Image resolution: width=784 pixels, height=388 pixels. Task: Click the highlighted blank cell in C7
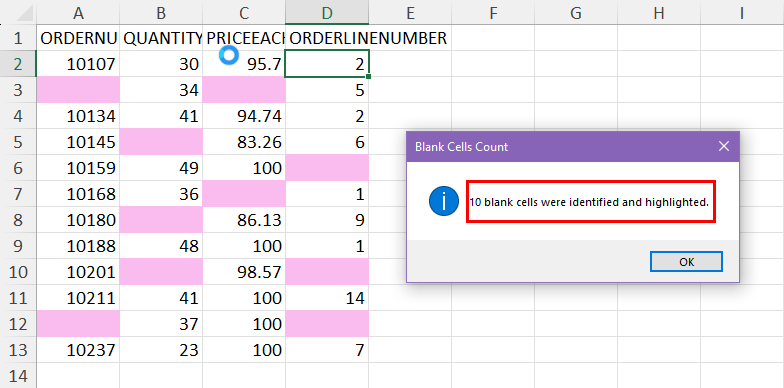point(244,194)
